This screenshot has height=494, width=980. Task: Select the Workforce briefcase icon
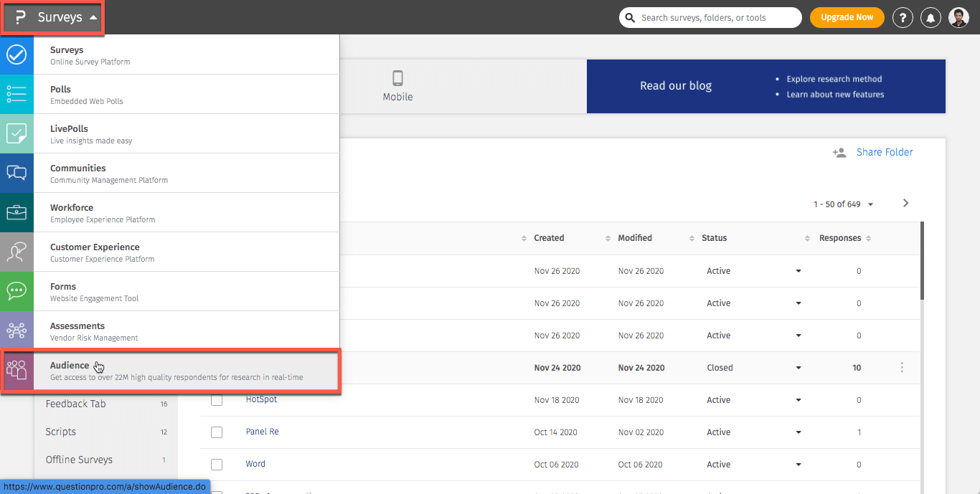click(x=17, y=212)
